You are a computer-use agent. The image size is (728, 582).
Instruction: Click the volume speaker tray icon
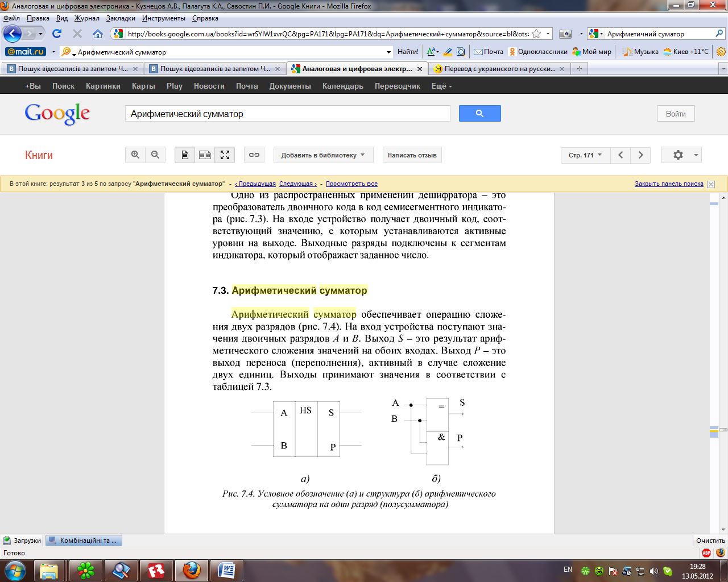click(654, 571)
